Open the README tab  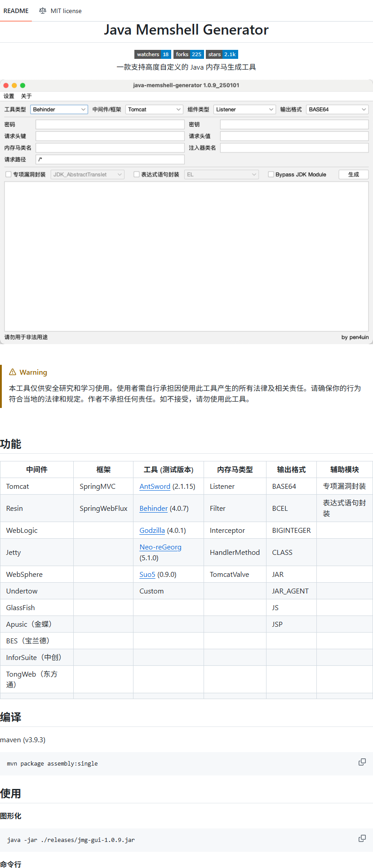coord(16,11)
